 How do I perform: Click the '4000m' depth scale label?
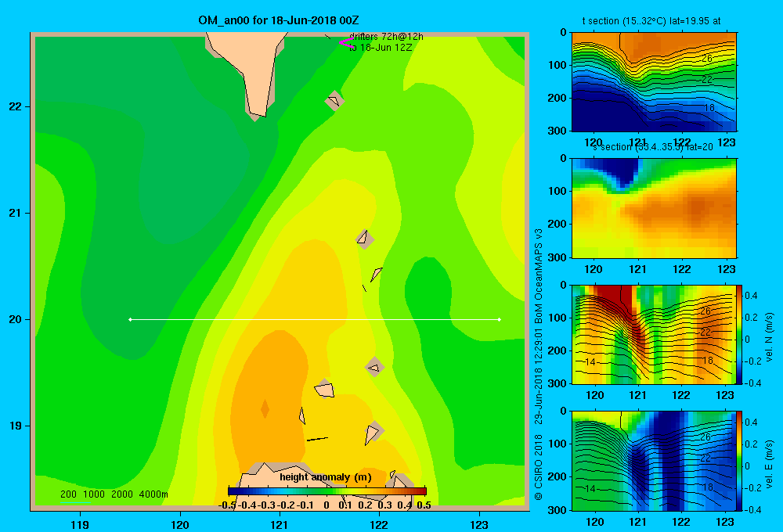click(x=153, y=494)
